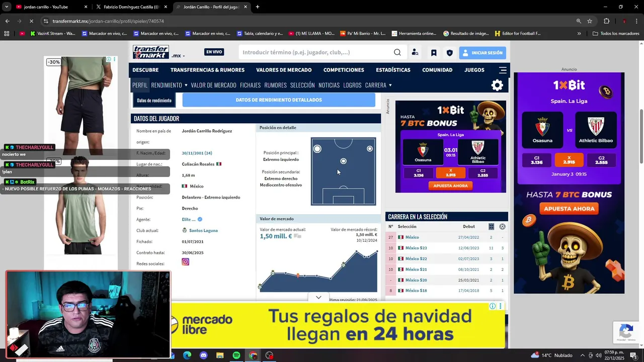Click the market value 1,50 mill. €

coord(276,236)
